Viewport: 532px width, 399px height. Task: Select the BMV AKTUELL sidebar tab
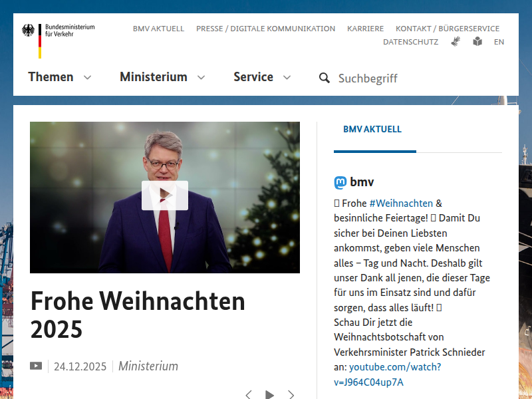tap(372, 129)
